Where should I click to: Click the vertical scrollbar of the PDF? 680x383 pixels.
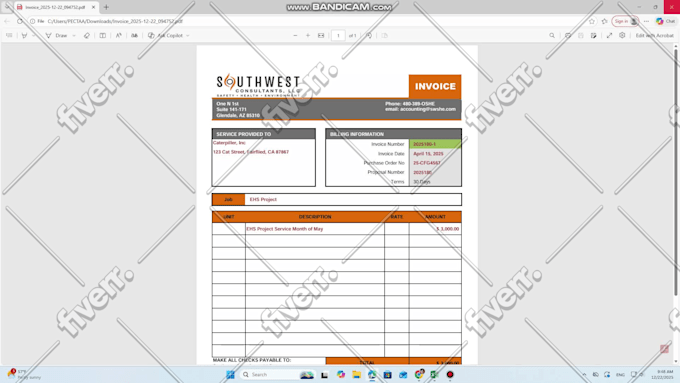675,173
